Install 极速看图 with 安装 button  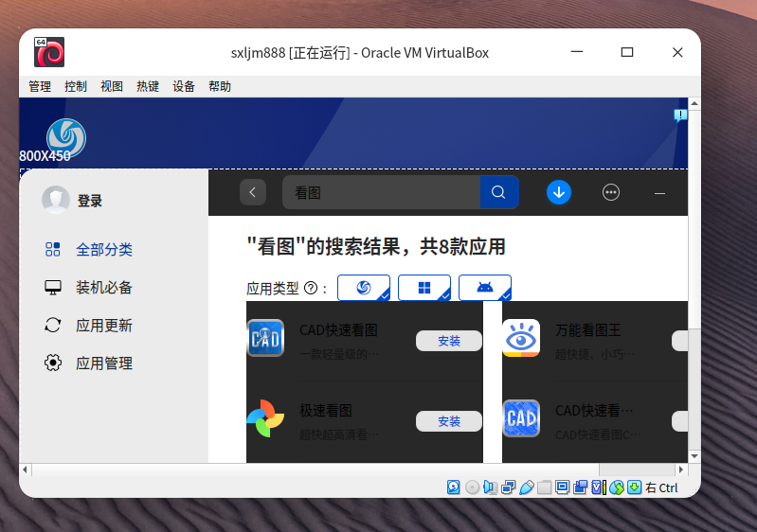click(449, 421)
